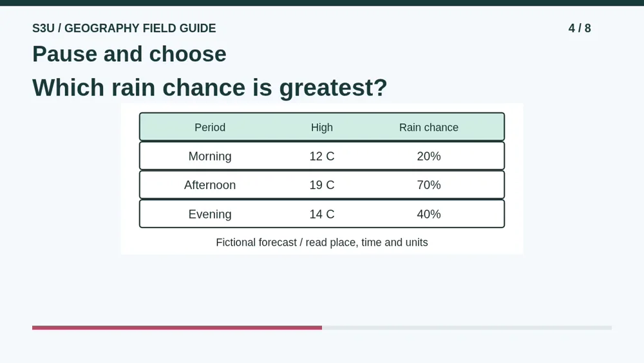Click the red filled progress bar

[177, 328]
